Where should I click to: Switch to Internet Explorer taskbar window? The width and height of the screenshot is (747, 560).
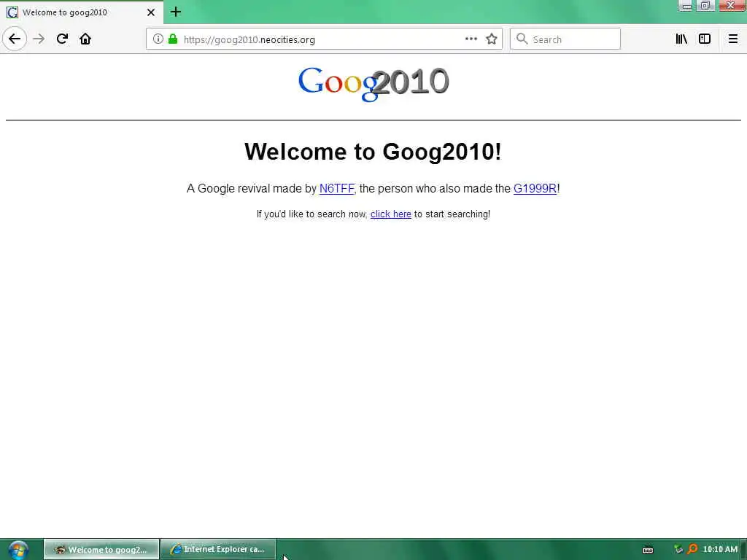[218, 550]
